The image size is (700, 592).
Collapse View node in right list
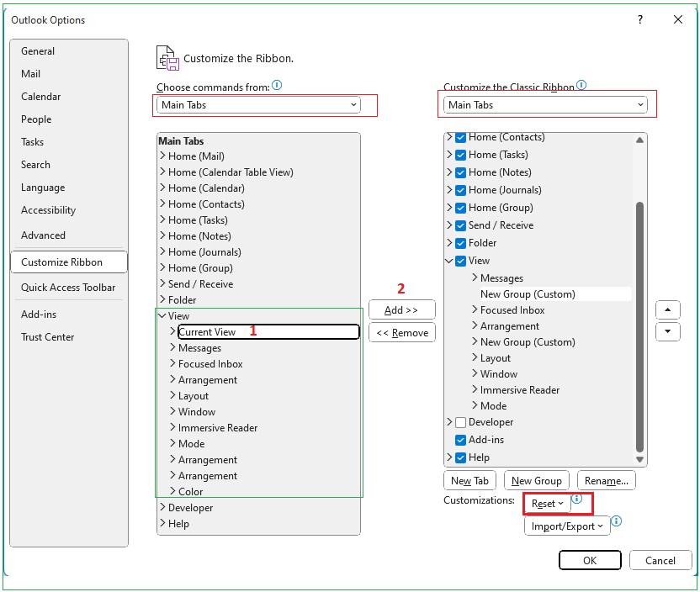point(449,261)
